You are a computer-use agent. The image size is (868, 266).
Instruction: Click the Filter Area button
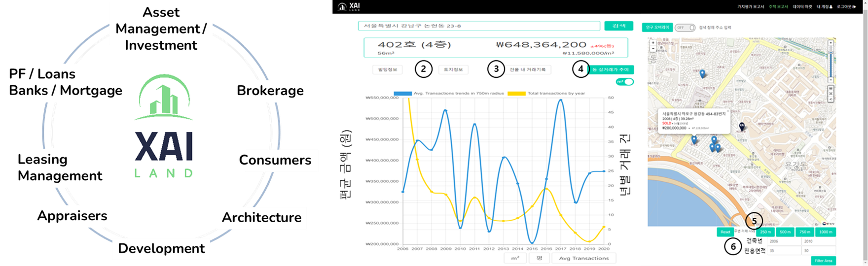coord(824,261)
